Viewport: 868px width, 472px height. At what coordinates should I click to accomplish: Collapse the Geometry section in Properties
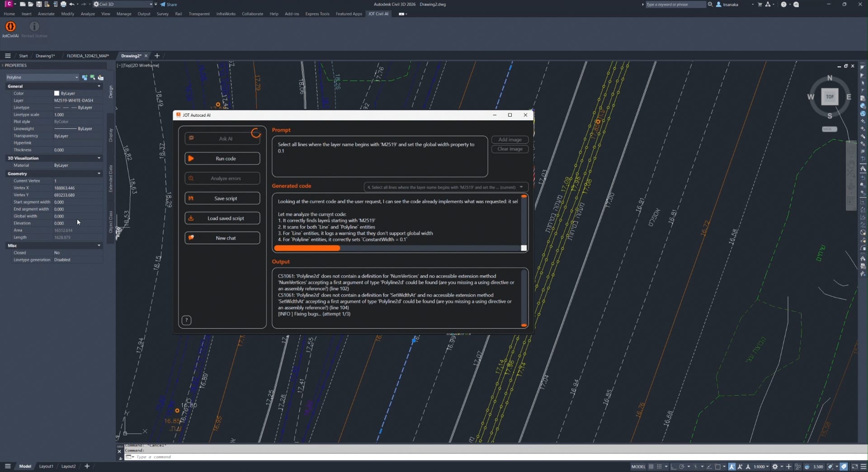pos(99,174)
